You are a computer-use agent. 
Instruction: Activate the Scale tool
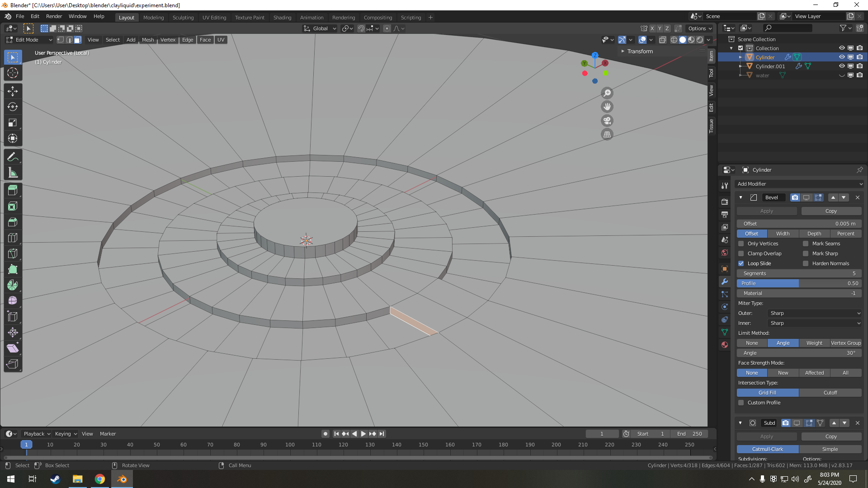click(x=13, y=123)
